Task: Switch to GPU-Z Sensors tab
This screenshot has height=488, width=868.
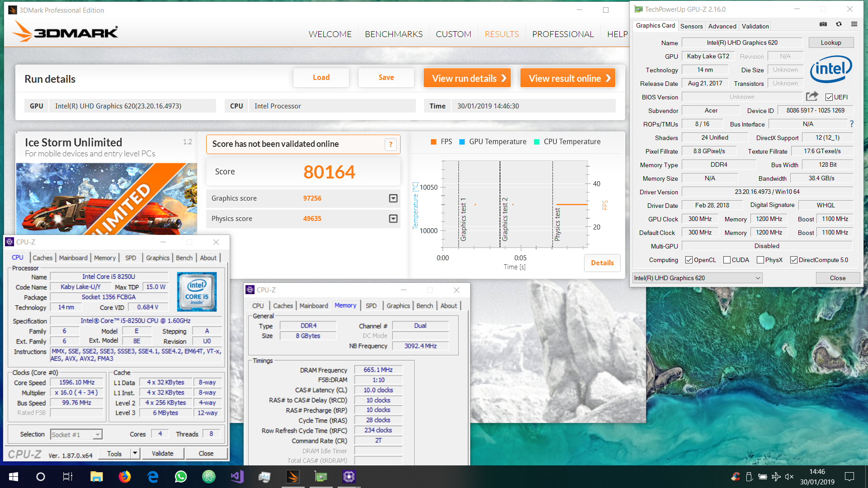Action: click(x=691, y=26)
